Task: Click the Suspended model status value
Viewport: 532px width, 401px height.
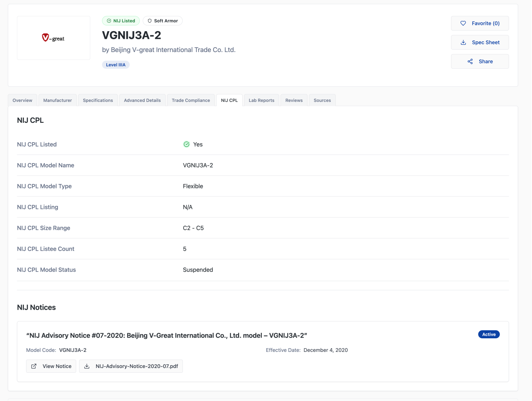Action: [x=198, y=270]
